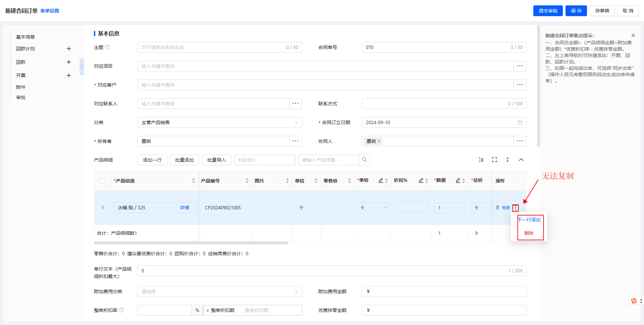Screen dimensions: 644x325
Task: Click the 提交审批 button
Action: (548, 11)
